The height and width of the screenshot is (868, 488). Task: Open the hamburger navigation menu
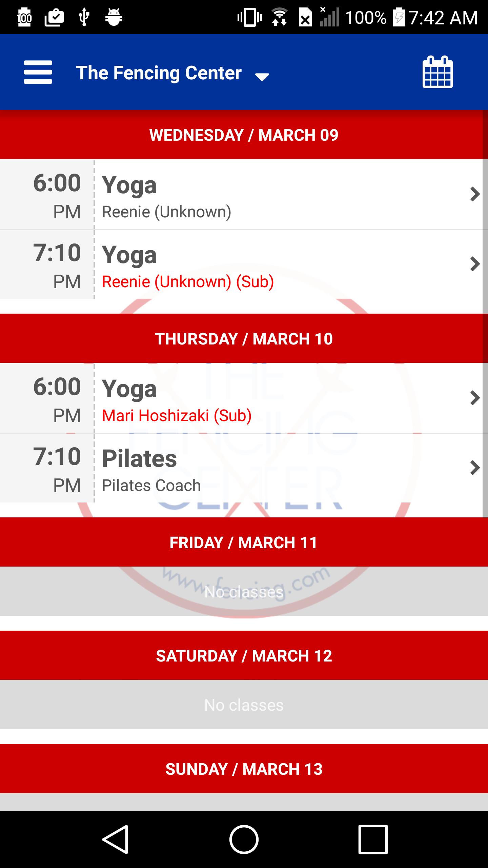click(38, 72)
